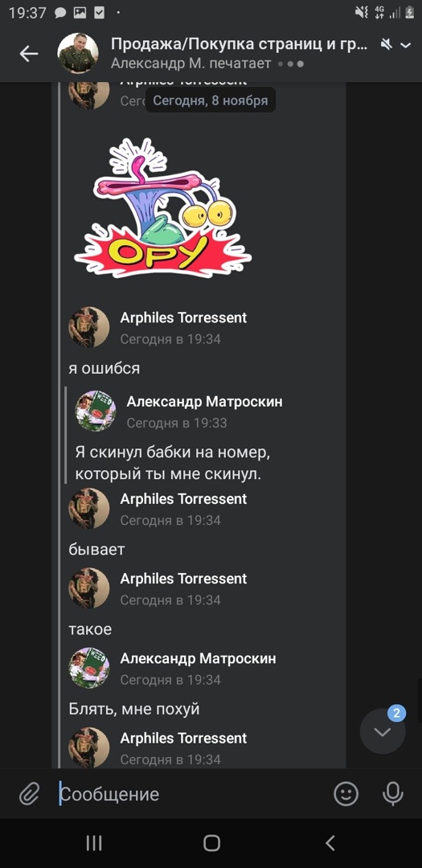
Task: Tap the microphone voice message icon
Action: click(x=392, y=794)
